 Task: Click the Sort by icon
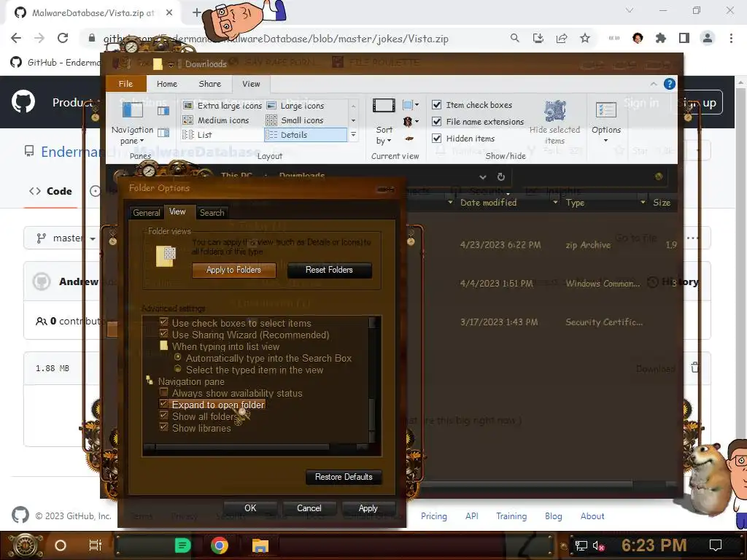(384, 105)
